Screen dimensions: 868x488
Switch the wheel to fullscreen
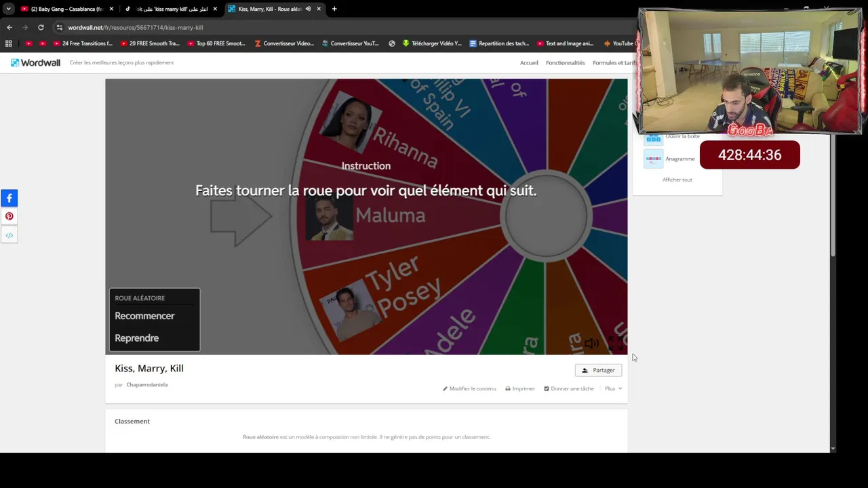614,344
